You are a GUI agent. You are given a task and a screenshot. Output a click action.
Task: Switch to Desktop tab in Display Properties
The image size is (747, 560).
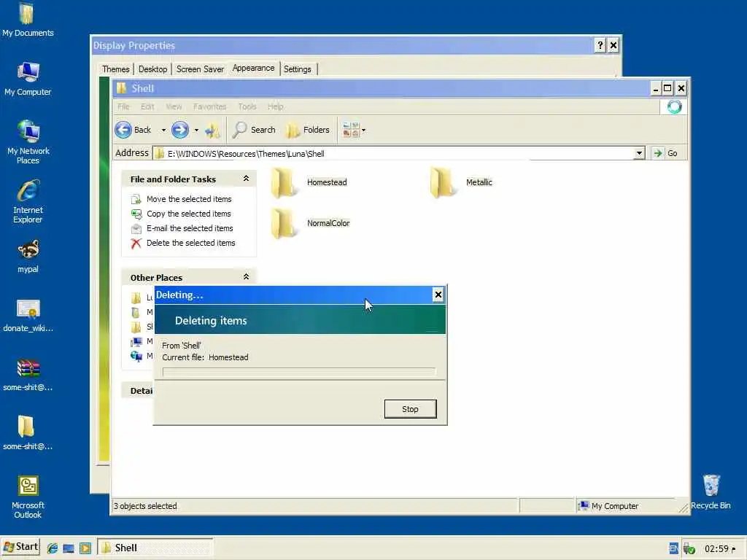[x=153, y=69]
